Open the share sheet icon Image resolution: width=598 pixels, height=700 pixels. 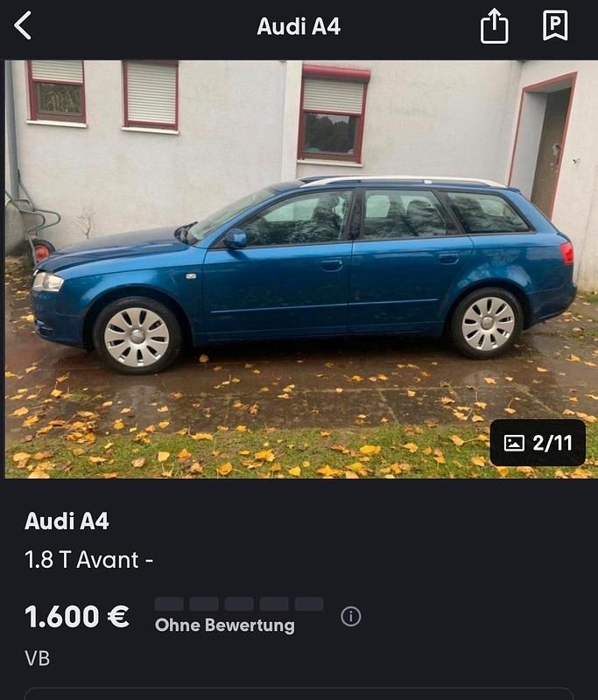(494, 26)
